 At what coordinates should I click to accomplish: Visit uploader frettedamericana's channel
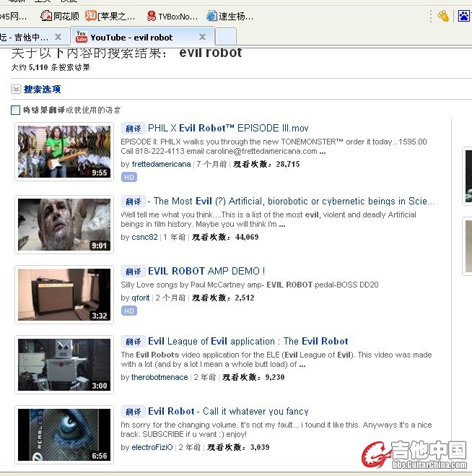tap(161, 164)
